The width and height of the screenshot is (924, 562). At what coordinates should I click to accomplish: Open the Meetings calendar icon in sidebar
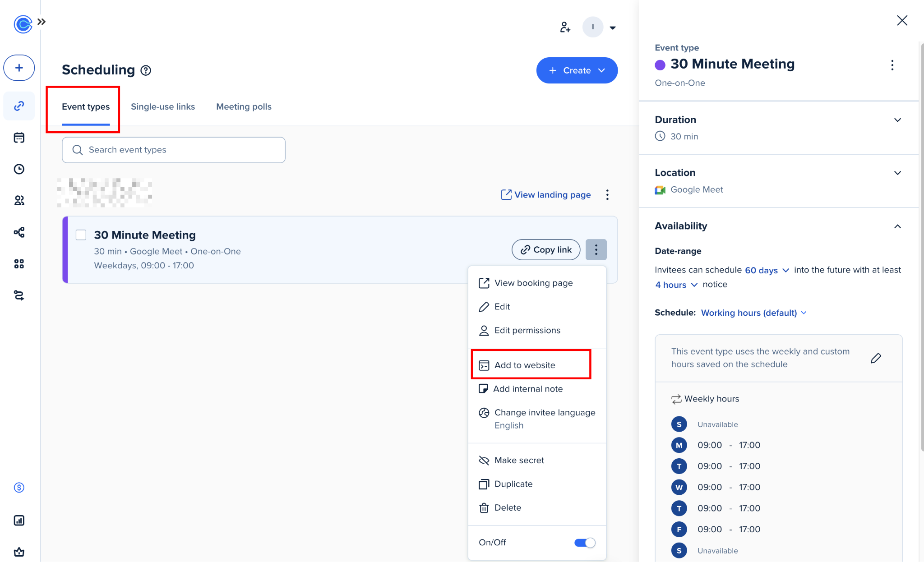point(19,138)
